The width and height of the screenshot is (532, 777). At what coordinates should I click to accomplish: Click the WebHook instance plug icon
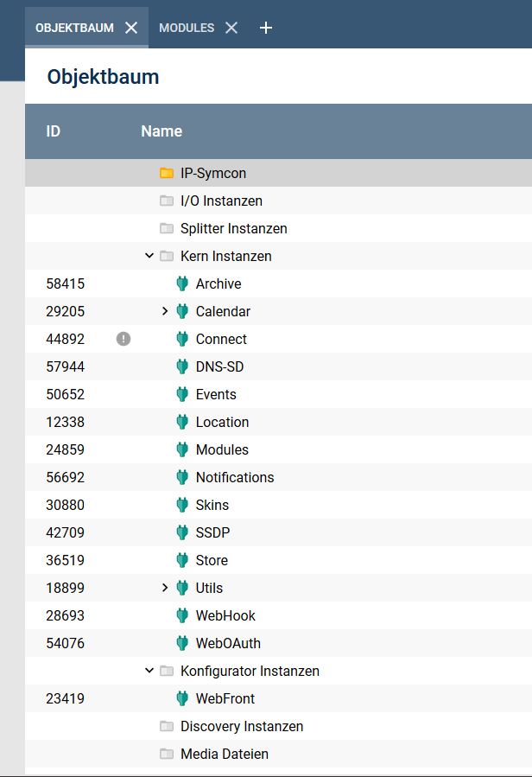[182, 616]
